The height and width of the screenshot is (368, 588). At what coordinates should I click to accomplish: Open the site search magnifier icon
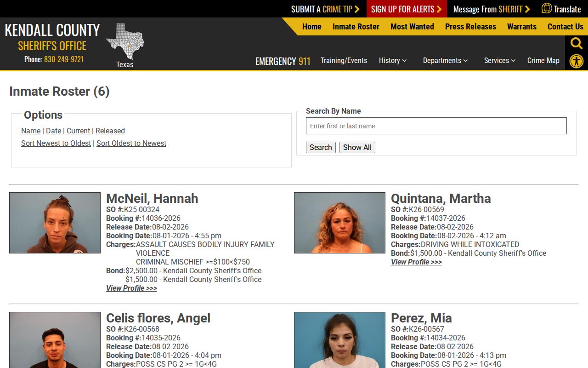(577, 43)
